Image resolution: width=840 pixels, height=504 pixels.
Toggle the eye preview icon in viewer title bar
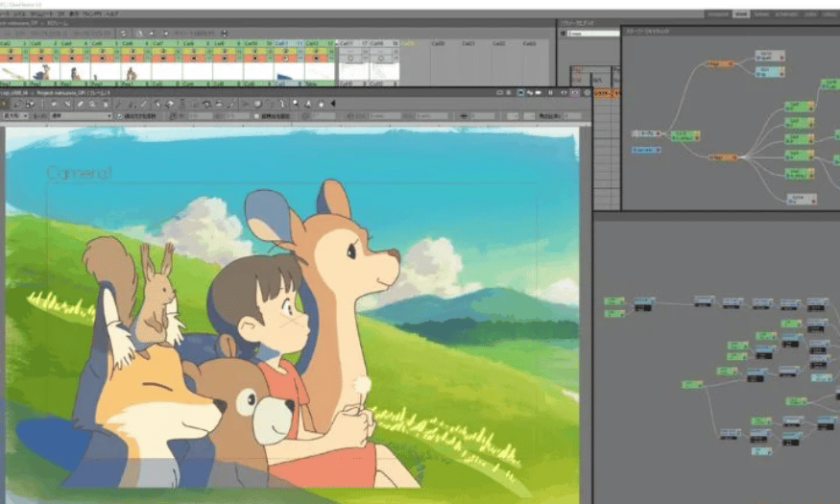coord(564,93)
